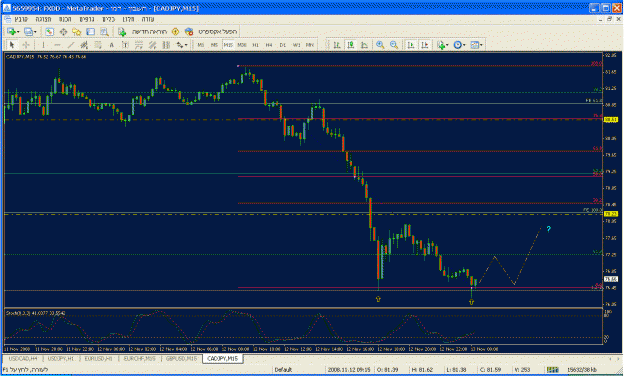This screenshot has height=376, width=625.
Task: Select the H1 timeframe
Action: click(256, 45)
